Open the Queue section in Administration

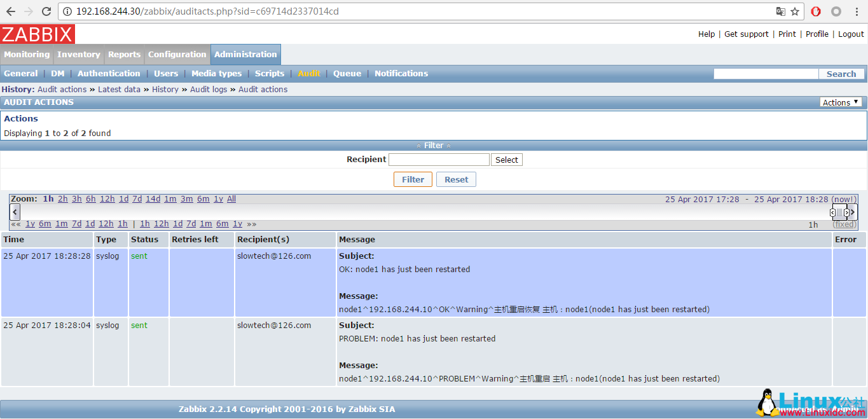point(347,73)
